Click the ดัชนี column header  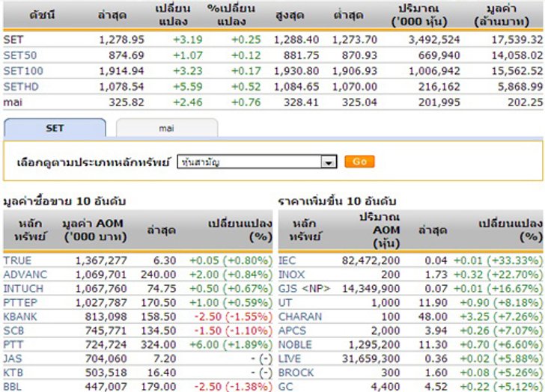[42, 14]
